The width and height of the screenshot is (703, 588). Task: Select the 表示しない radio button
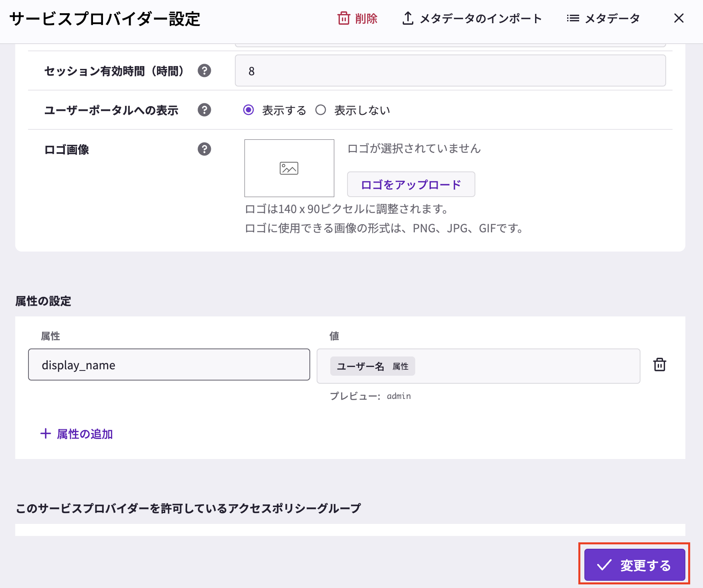(321, 110)
